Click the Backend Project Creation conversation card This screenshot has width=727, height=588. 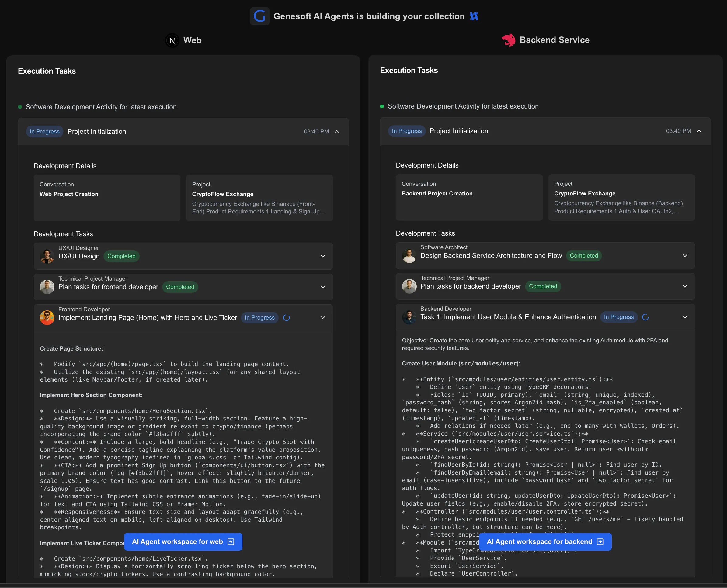469,197
